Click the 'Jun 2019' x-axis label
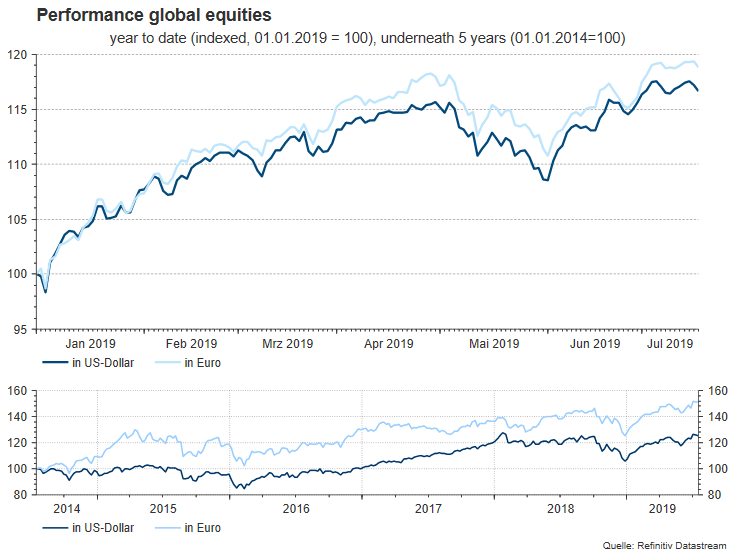The height and width of the screenshot is (551, 734). 594,343
